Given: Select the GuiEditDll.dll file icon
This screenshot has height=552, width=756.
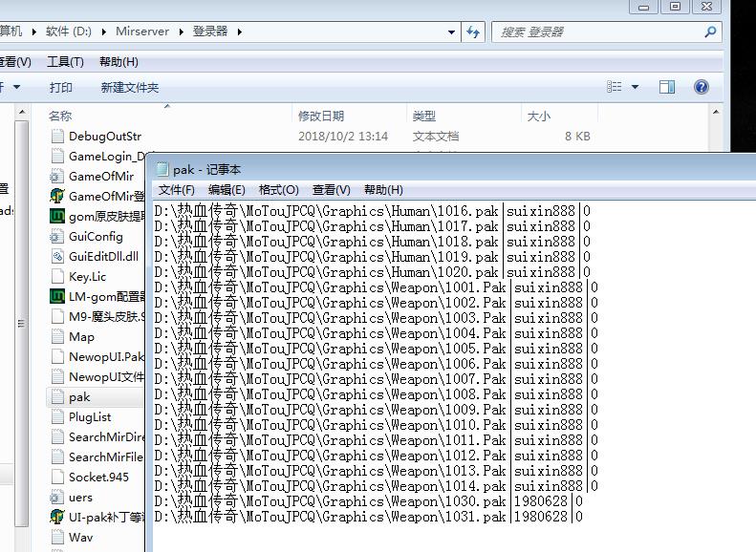Looking at the screenshot, I should tap(57, 256).
